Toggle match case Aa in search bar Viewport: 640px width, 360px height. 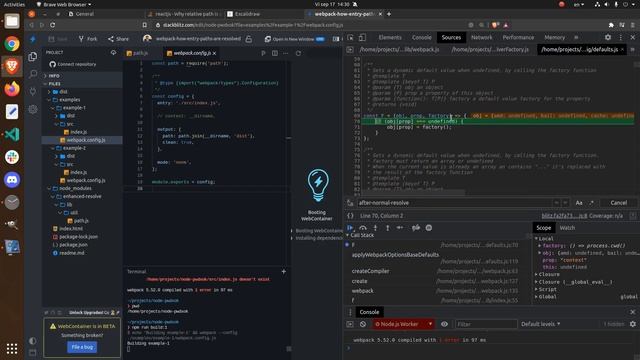click(x=579, y=203)
